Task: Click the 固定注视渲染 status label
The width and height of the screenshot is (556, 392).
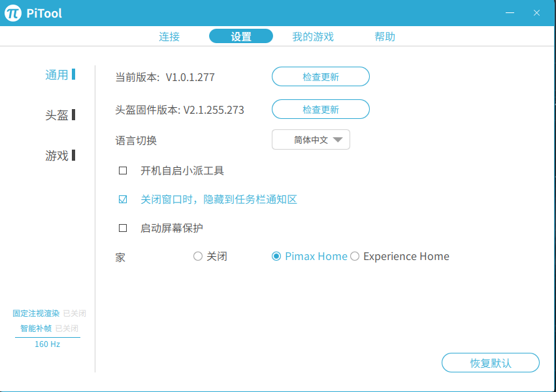Action: point(36,314)
